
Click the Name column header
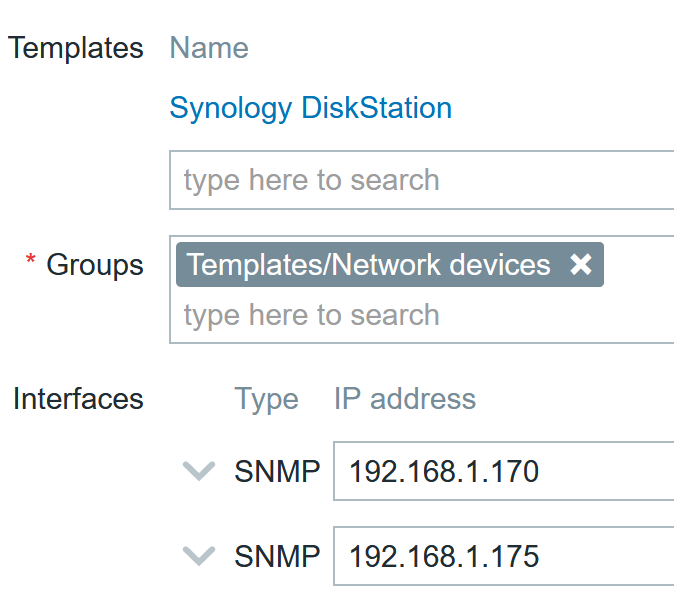pos(209,48)
